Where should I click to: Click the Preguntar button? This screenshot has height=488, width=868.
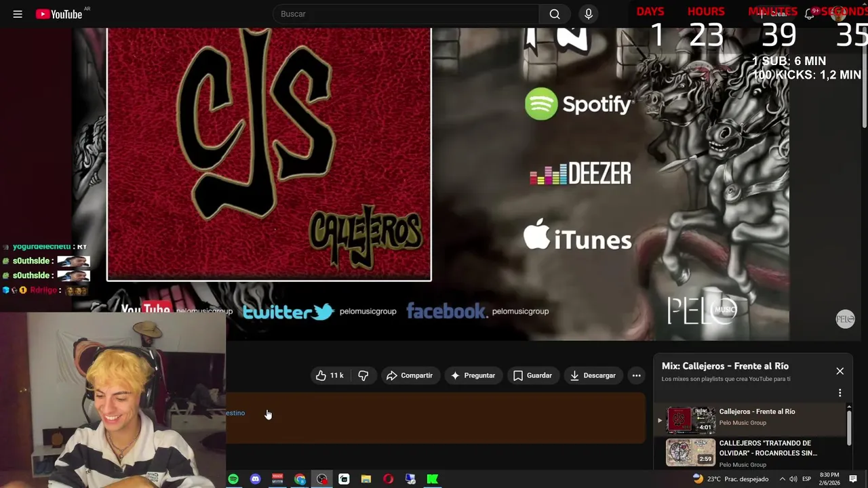tap(473, 375)
